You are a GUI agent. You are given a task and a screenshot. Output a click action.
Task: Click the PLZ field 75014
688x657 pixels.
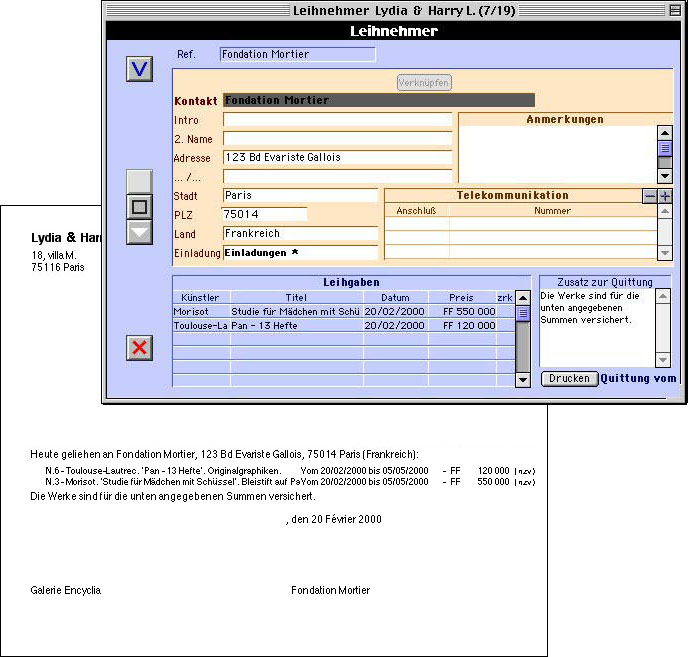coord(265,214)
